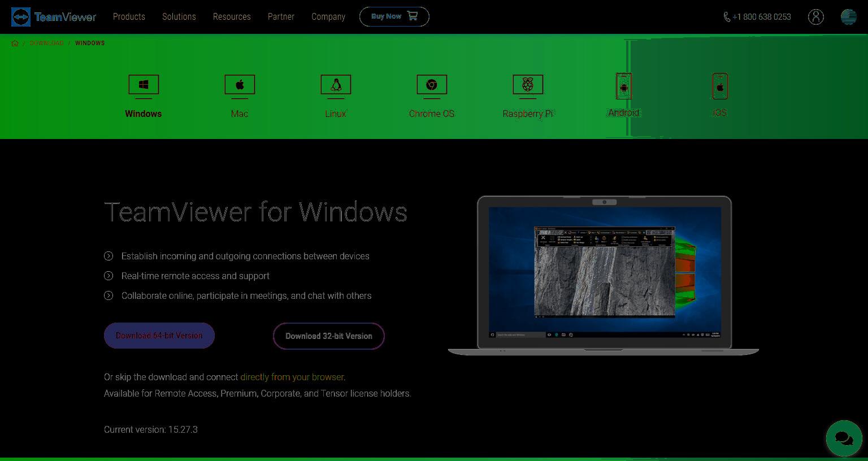Select the Chrome OS icon
The image size is (868, 461).
click(x=432, y=86)
